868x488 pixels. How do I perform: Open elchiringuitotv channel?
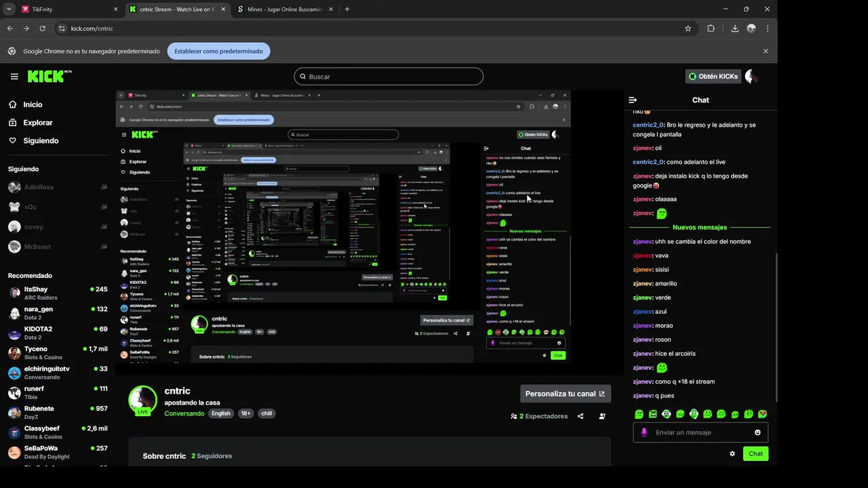pyautogui.click(x=58, y=373)
